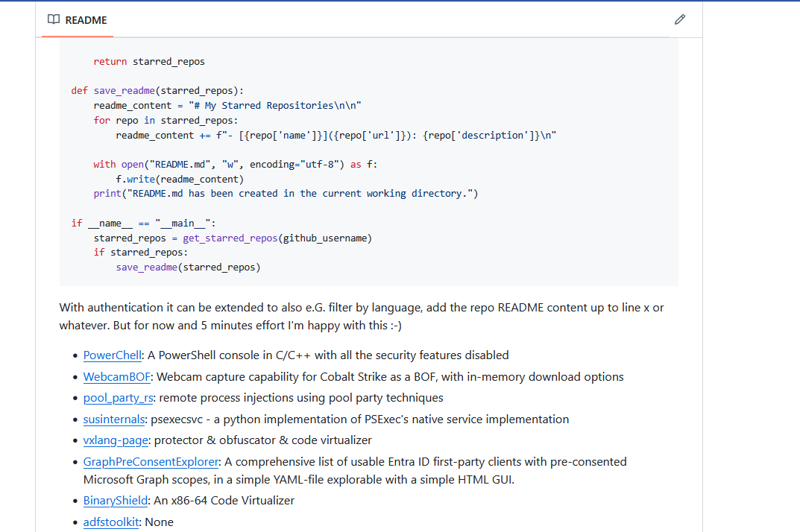Viewport: 800px width, 532px height.
Task: Click the README book icon
Action: click(54, 20)
